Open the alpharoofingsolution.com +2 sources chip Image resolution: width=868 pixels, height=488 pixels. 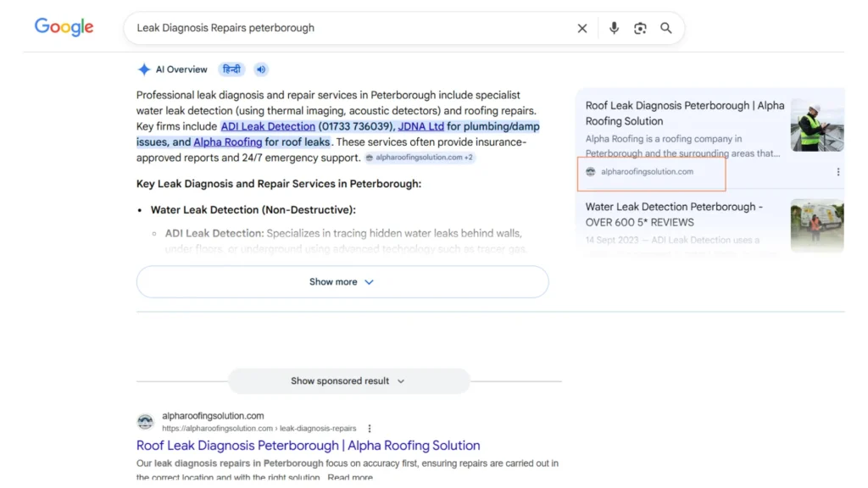click(x=420, y=158)
